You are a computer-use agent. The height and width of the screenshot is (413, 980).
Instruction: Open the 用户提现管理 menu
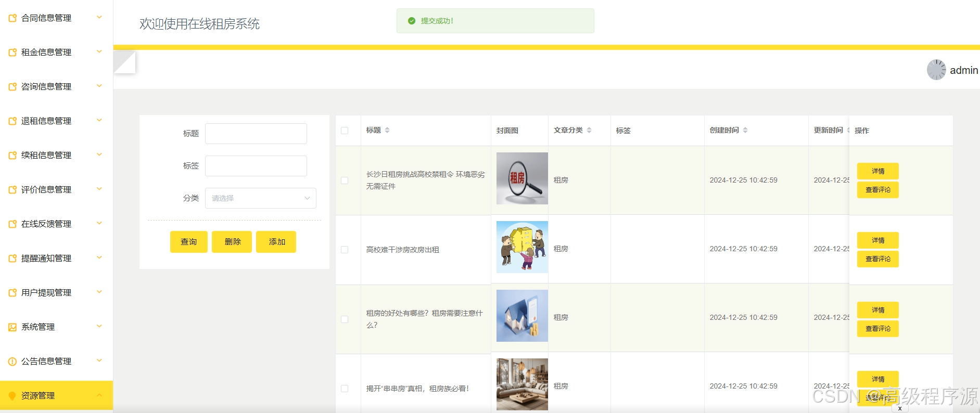coord(56,292)
